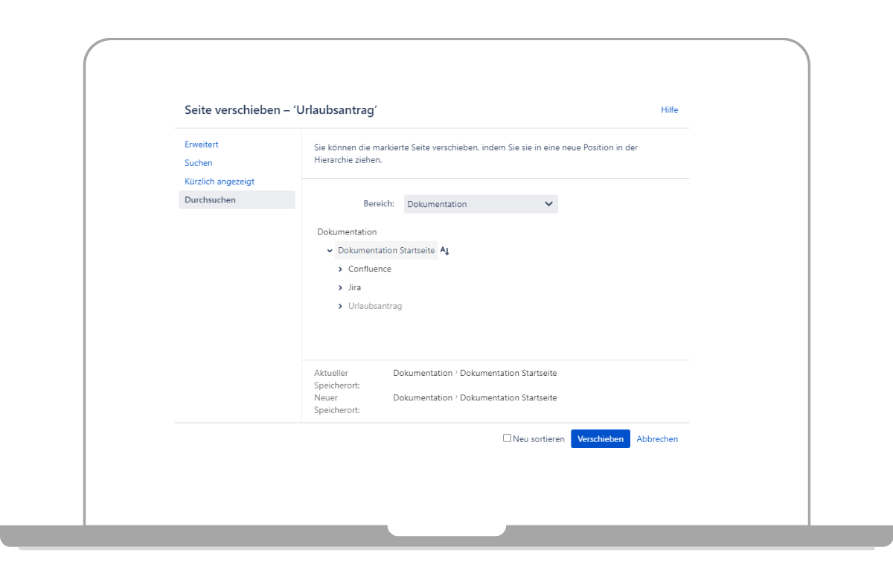The height and width of the screenshot is (588, 893).
Task: Expand the Jira page node
Action: click(340, 288)
